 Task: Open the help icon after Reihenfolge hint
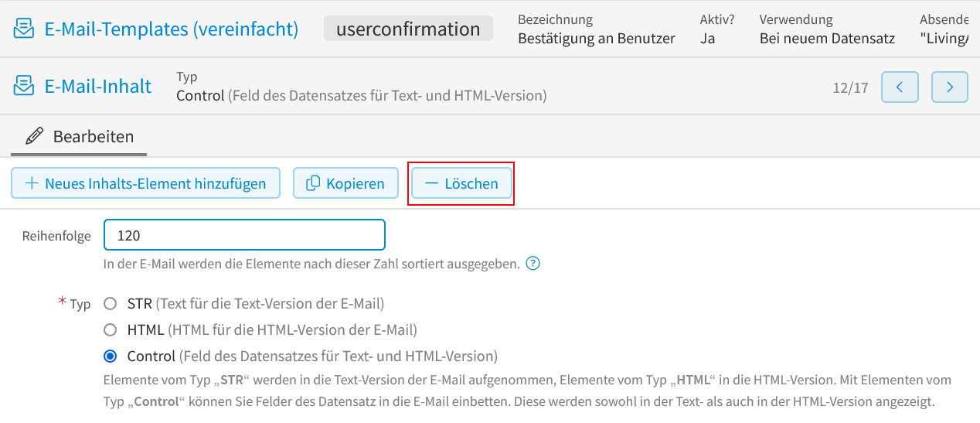(533, 264)
